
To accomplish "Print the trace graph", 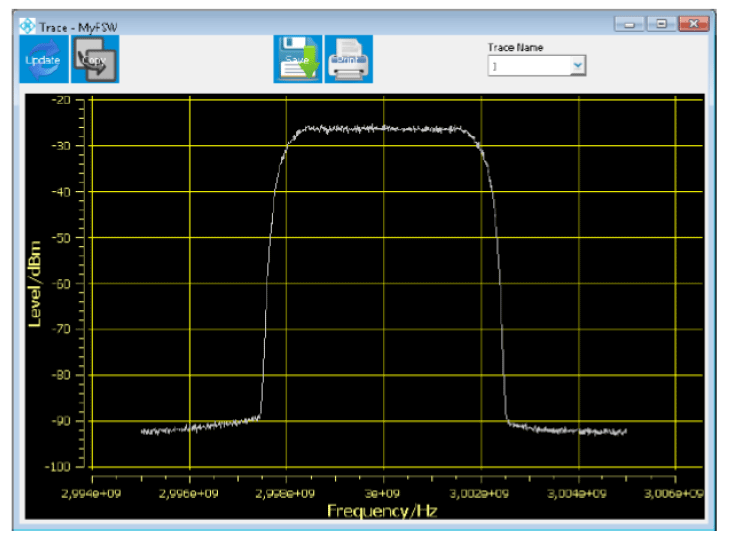I will [x=349, y=60].
